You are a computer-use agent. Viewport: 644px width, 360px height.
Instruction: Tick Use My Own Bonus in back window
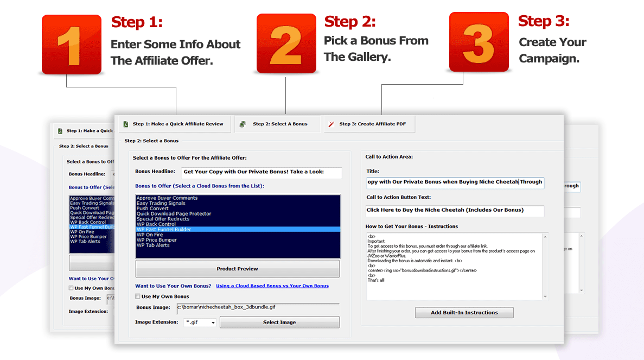pyautogui.click(x=71, y=288)
